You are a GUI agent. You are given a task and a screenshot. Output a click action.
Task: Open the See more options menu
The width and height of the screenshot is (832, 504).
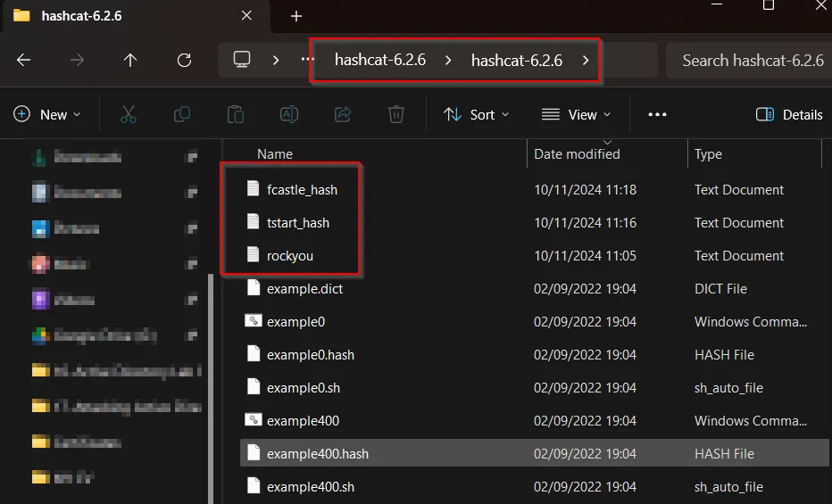(657, 114)
